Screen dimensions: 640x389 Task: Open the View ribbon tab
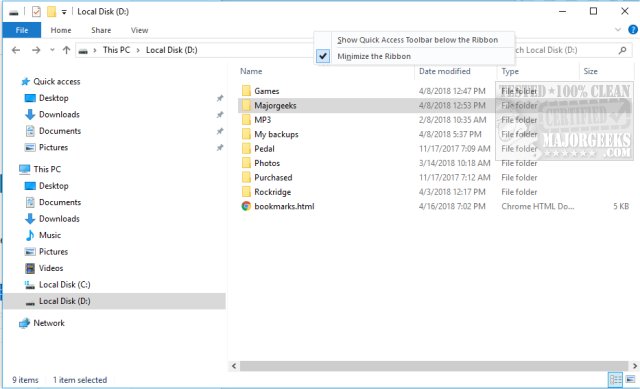tap(139, 30)
